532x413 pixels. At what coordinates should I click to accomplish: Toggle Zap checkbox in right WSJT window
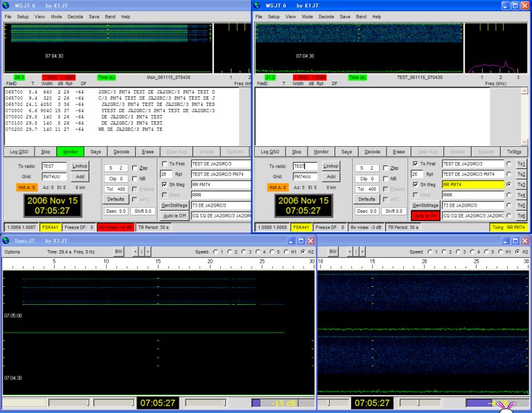(385, 168)
